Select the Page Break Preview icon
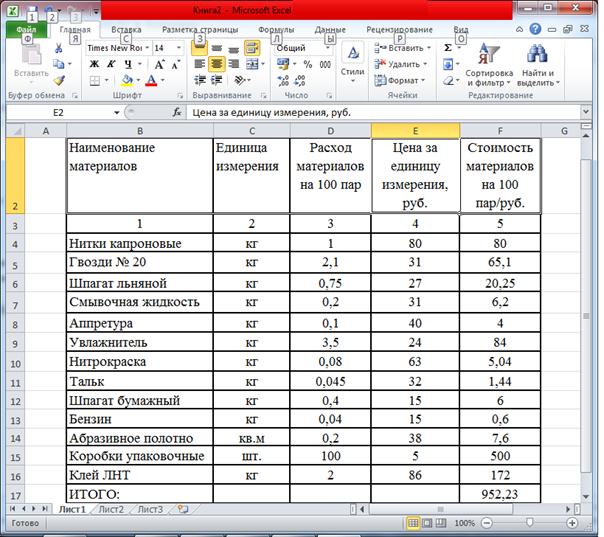This screenshot has width=604, height=537. click(441, 523)
